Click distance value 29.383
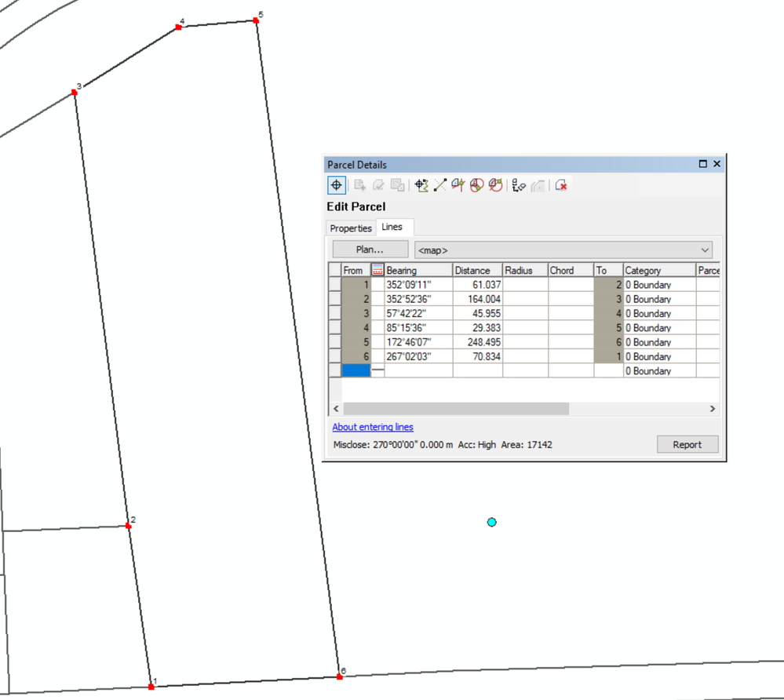Viewport: 784px width, 700px height. [x=477, y=328]
